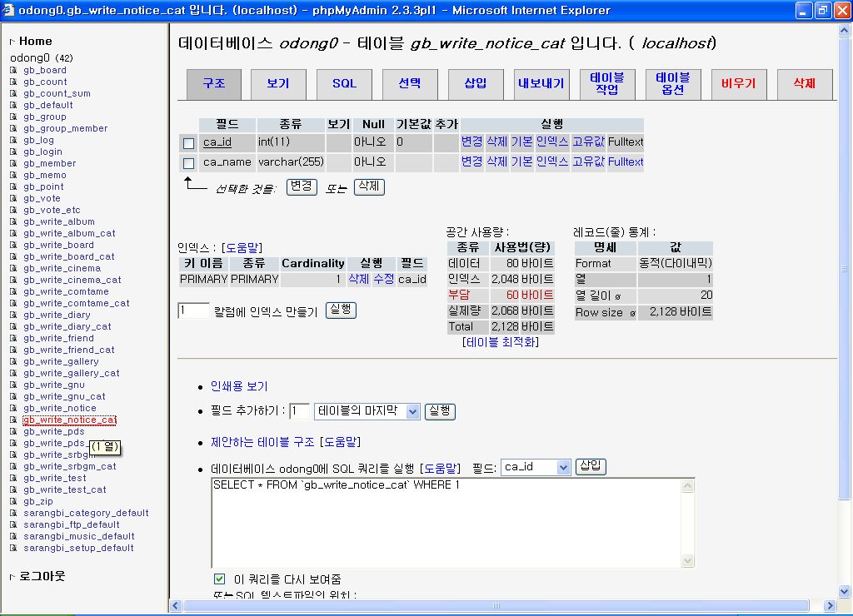Open the 내보내기 export tab
Viewport: 853px width, 616px height.
pyautogui.click(x=541, y=84)
